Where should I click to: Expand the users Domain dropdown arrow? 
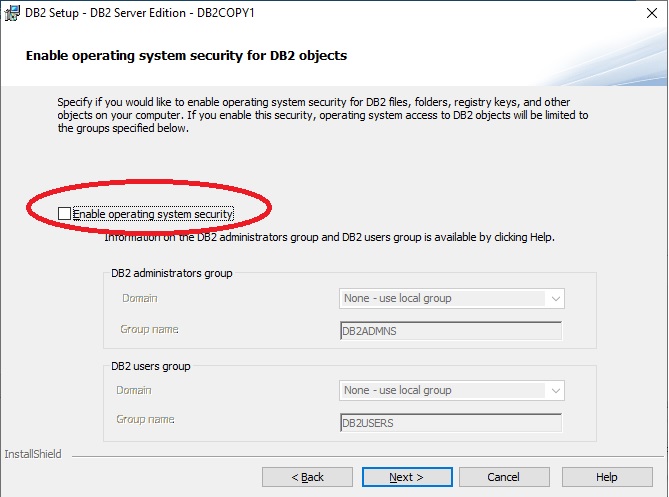(x=554, y=390)
